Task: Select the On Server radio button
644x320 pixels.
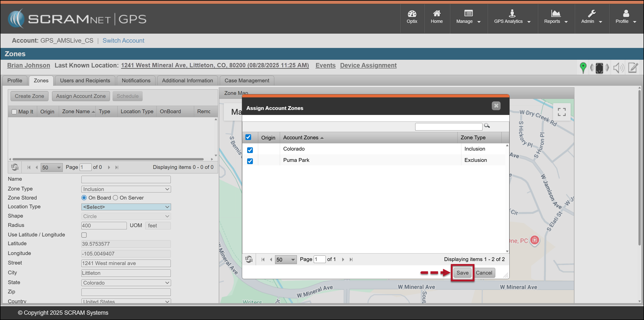Action: coord(115,198)
